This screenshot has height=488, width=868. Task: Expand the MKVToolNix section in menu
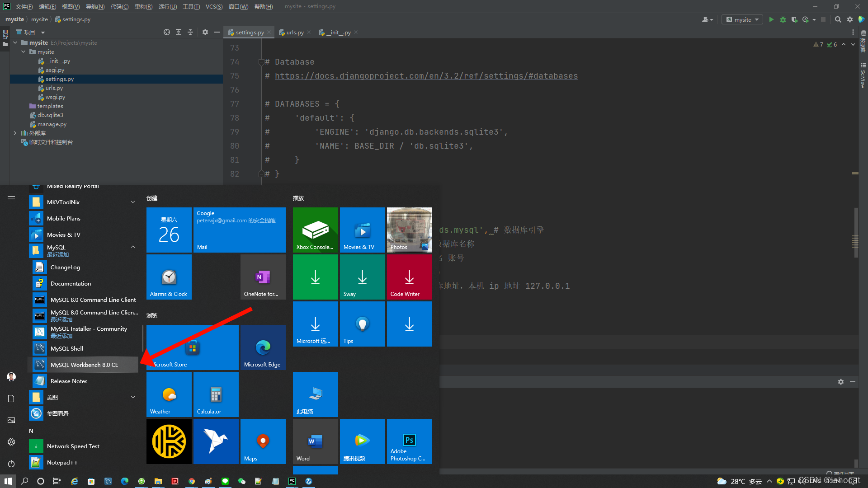[132, 202]
